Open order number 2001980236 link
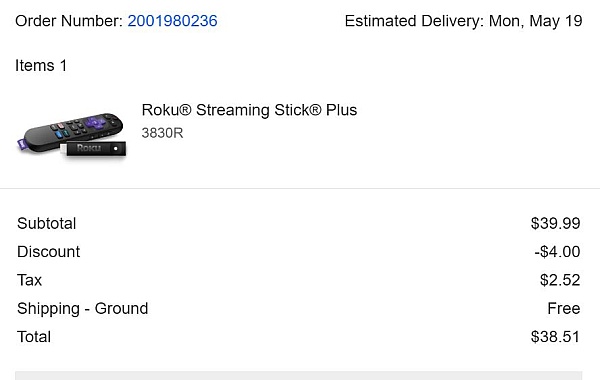The height and width of the screenshot is (380, 600). click(172, 21)
